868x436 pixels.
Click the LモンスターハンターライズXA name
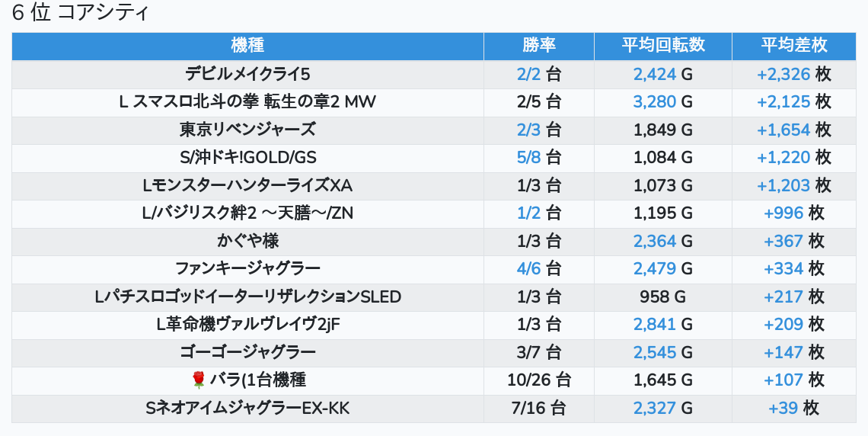tap(247, 186)
